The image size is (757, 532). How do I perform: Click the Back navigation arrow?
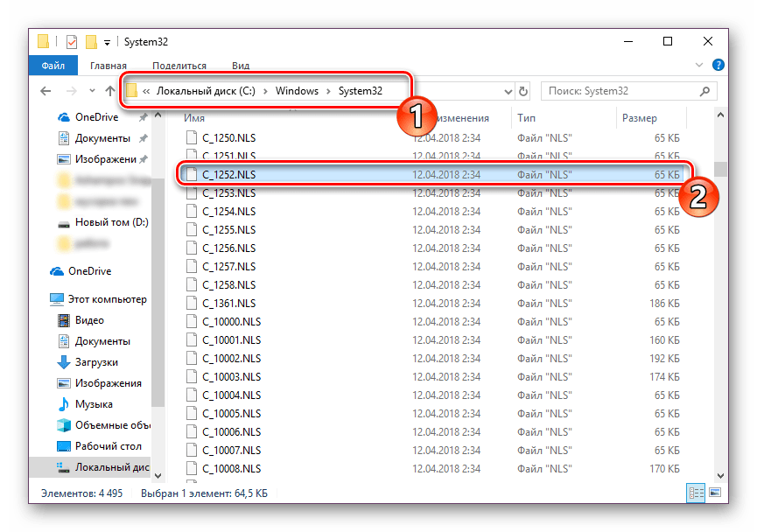(46, 91)
